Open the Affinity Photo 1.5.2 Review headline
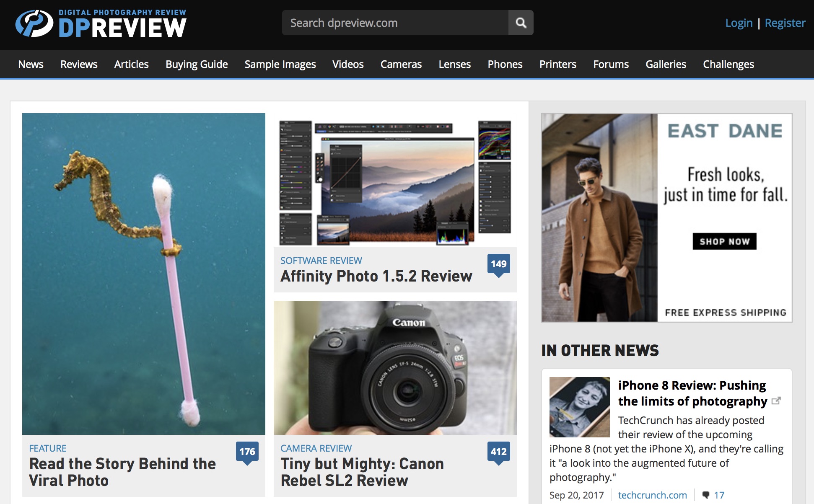This screenshot has height=504, width=814. pos(376,276)
